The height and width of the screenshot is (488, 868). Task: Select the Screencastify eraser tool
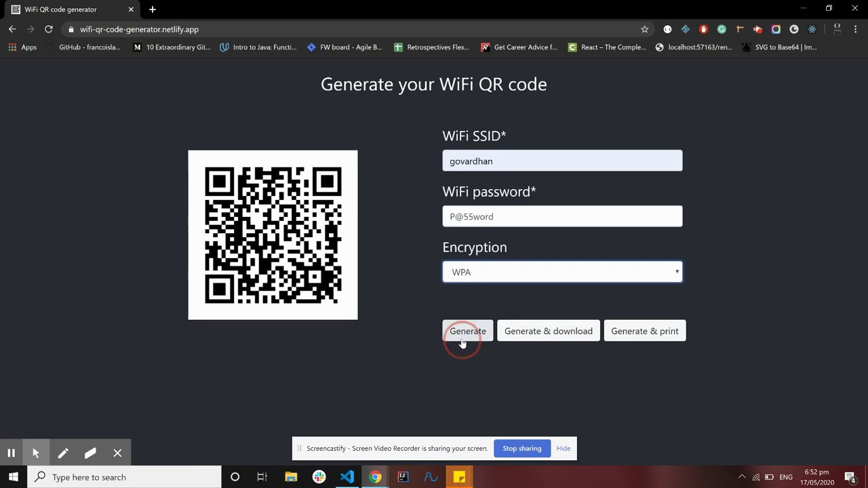tap(90, 453)
